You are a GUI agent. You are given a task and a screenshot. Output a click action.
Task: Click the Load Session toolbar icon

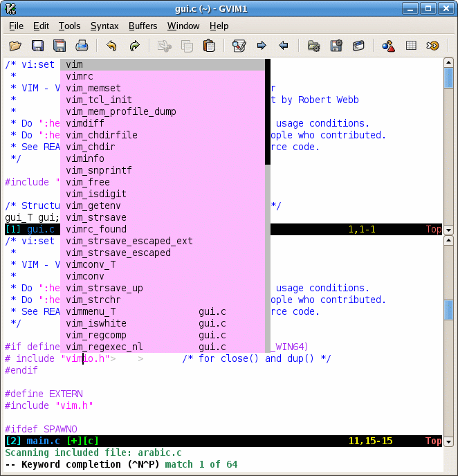313,46
